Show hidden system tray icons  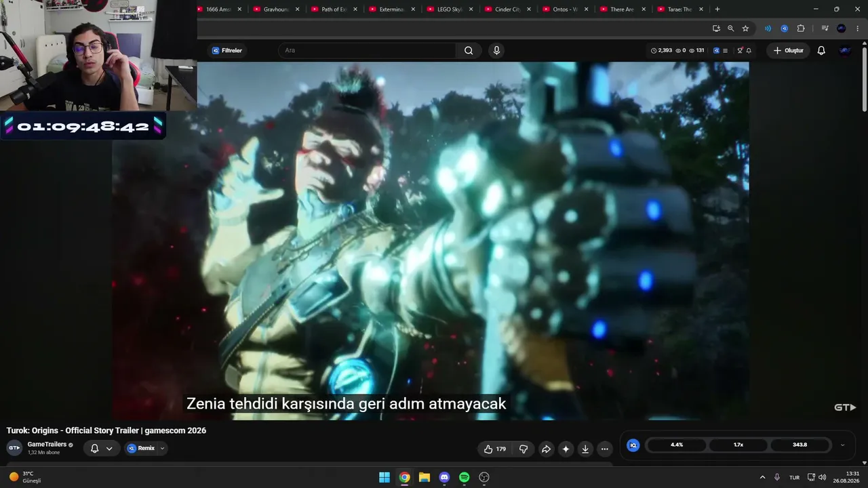point(762,477)
